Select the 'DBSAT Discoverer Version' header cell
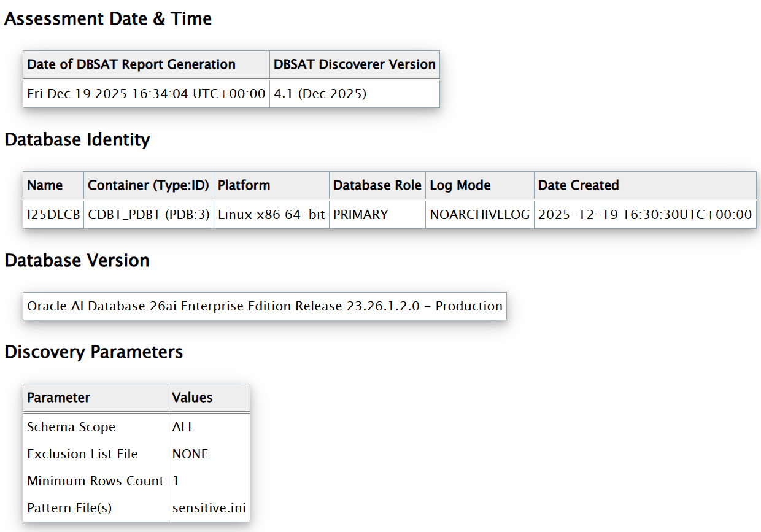 pos(355,64)
